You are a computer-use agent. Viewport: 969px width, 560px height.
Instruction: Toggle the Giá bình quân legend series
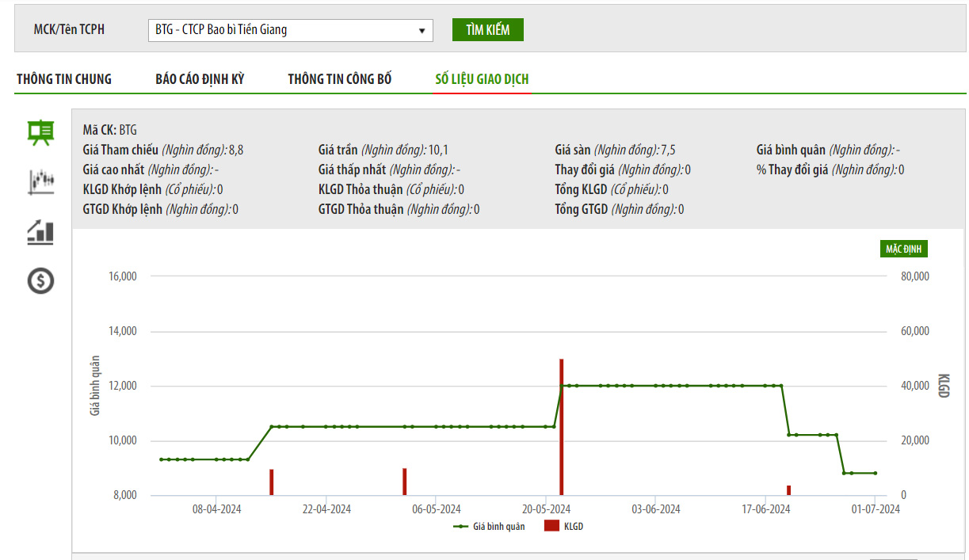pyautogui.click(x=490, y=526)
